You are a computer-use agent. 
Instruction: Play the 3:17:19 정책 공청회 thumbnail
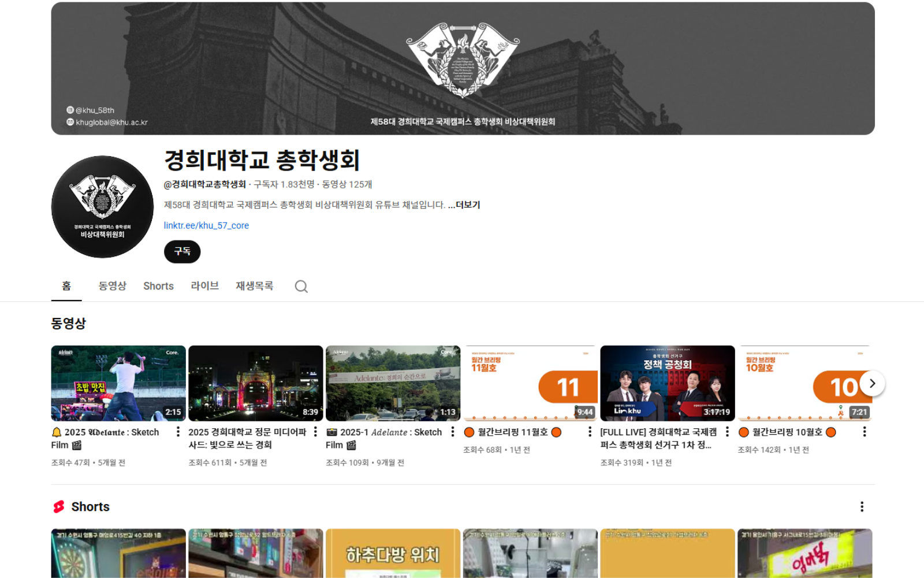668,383
